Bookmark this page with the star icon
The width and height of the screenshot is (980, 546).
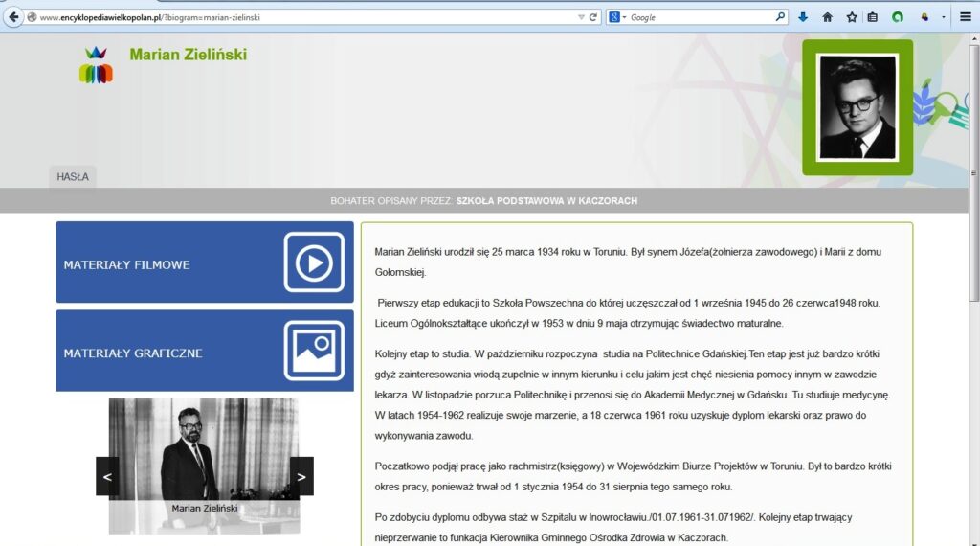851,17
